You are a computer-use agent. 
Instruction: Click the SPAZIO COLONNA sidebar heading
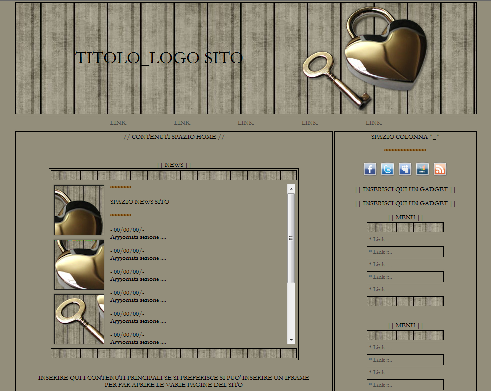click(x=405, y=137)
